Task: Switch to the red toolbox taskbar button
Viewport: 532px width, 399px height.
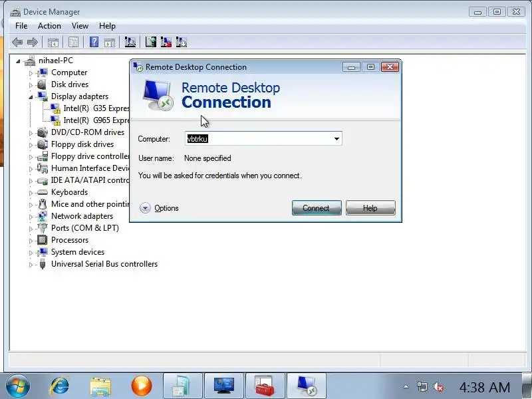Action: (265, 386)
